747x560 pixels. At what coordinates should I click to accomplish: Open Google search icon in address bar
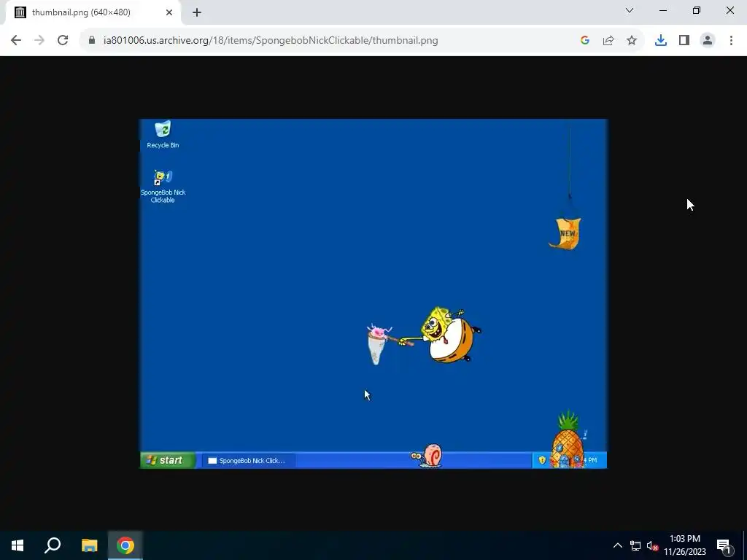585,41
